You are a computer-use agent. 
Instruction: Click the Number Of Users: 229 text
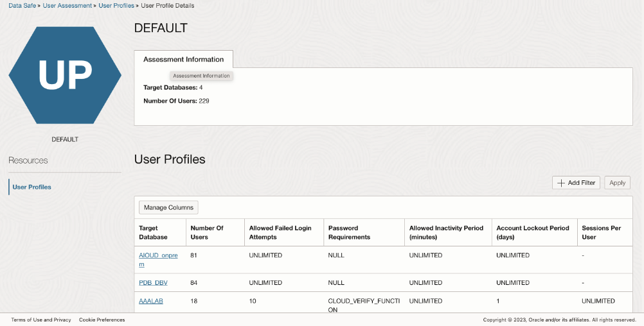click(176, 101)
